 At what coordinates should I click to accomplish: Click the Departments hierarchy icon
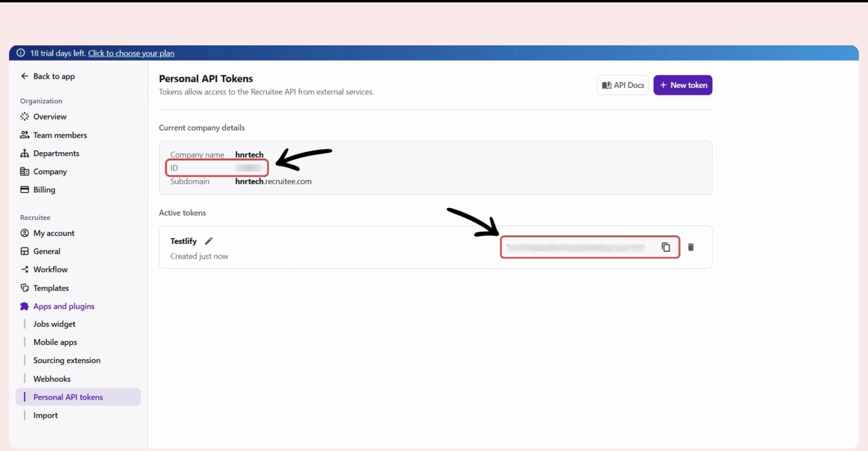pyautogui.click(x=24, y=153)
